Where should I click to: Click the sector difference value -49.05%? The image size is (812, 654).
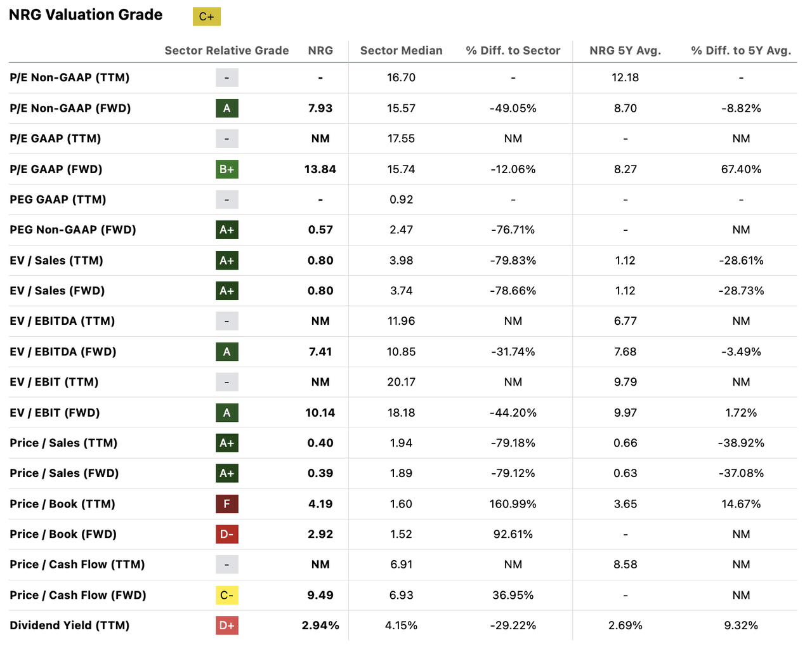tap(513, 108)
